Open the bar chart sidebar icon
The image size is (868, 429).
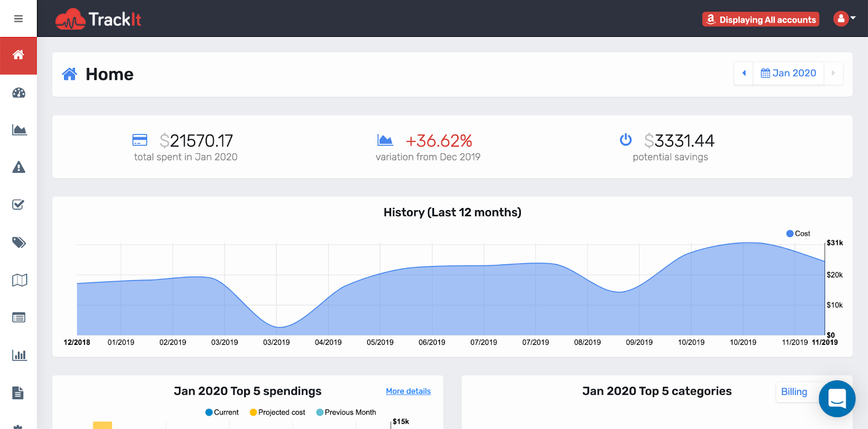[x=19, y=355]
